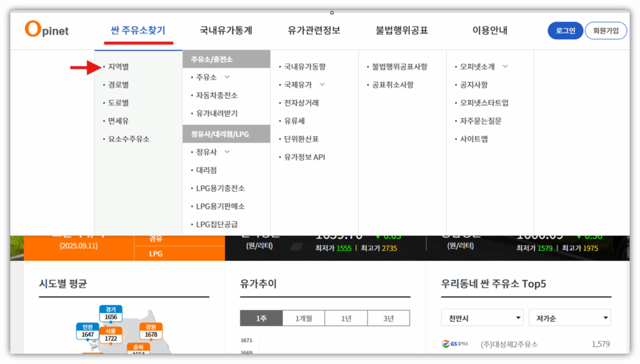Expand the 정유사 chevron

(227, 152)
